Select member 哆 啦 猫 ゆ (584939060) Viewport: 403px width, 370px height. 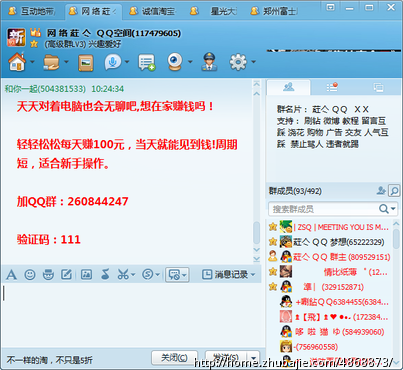(x=329, y=332)
